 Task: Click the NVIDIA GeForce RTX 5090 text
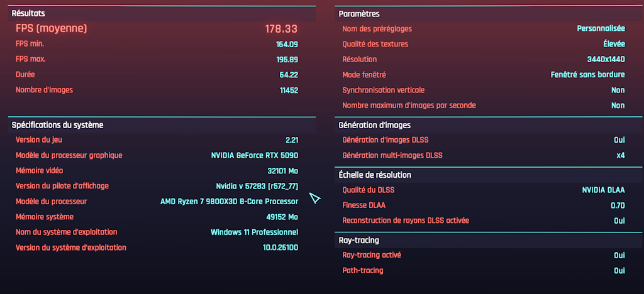254,155
